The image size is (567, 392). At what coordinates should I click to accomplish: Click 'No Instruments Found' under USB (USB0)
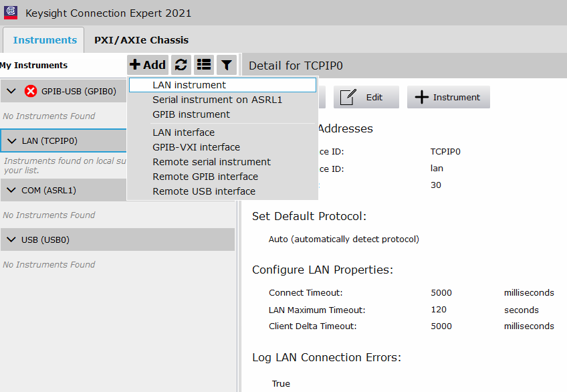[x=49, y=265]
